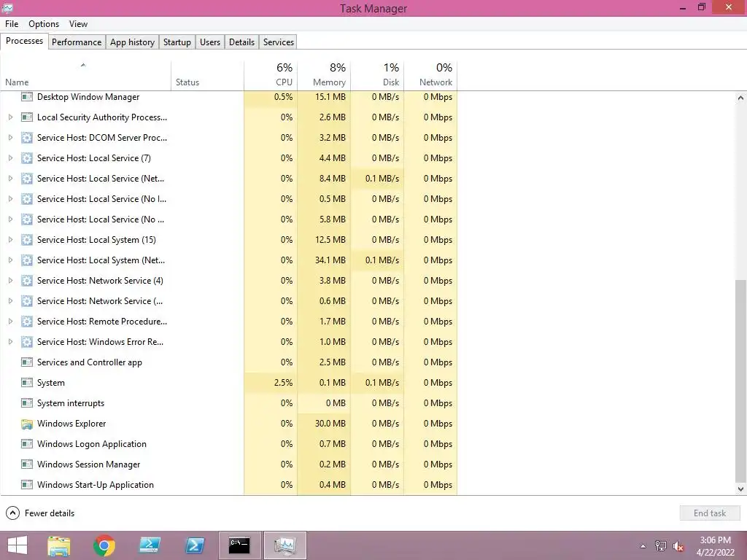The image size is (747, 560).
Task: Open File Explorer from the taskbar
Action: 59,545
